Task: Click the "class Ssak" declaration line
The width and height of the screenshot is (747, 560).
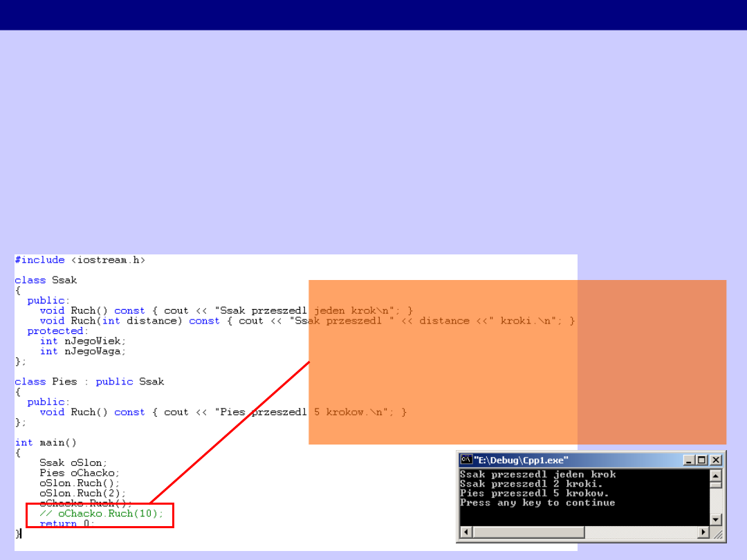Action: pos(46,280)
